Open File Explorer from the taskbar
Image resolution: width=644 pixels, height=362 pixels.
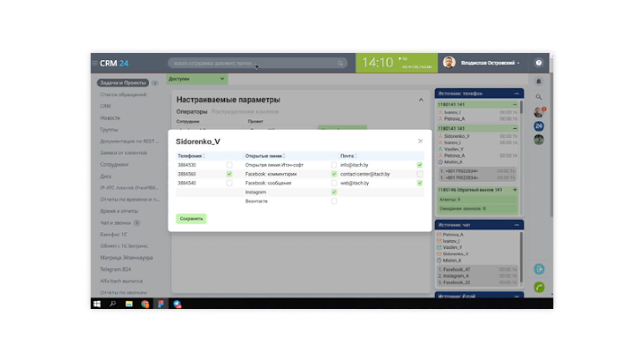click(x=129, y=304)
